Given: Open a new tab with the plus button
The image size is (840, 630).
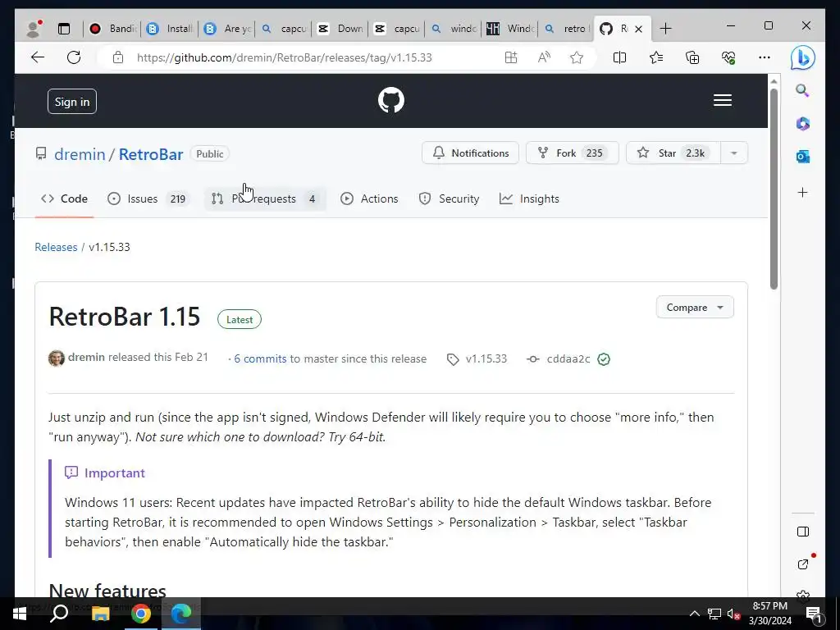Looking at the screenshot, I should click(x=665, y=29).
